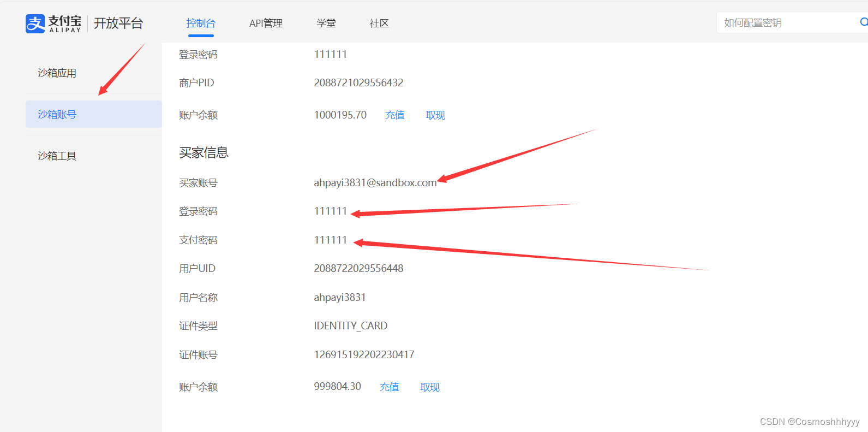This screenshot has height=432, width=868.
Task: Open the API管理 tab
Action: pos(266,23)
